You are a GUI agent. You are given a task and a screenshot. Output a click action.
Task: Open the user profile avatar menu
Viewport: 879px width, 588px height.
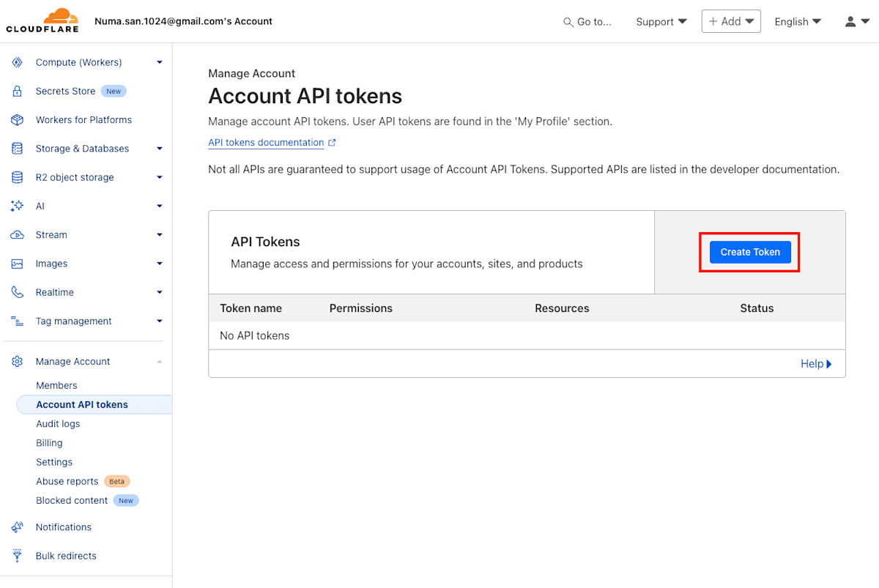(856, 22)
